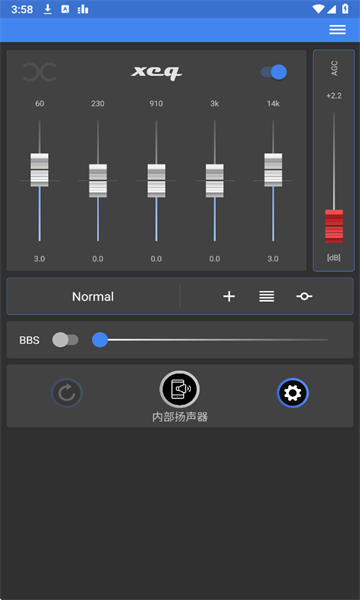Click the 3k frequency label
Screen dimensions: 360x600
[214, 104]
